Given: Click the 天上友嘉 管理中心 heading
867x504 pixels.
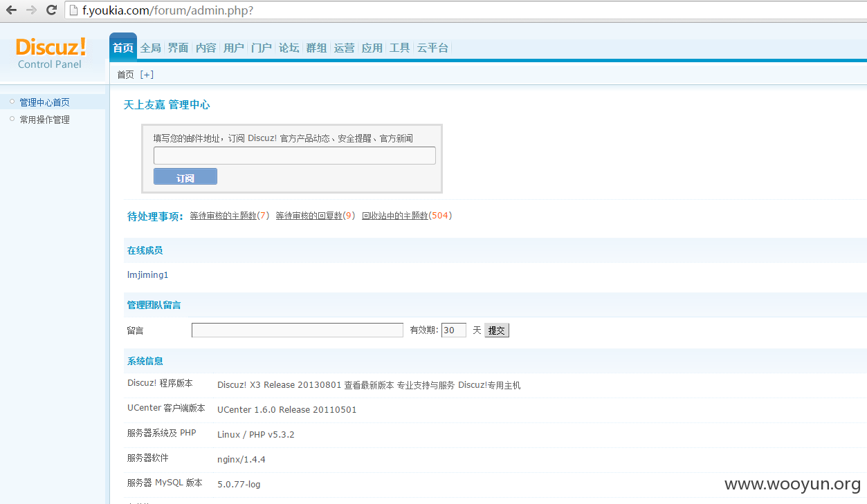Looking at the screenshot, I should [167, 105].
